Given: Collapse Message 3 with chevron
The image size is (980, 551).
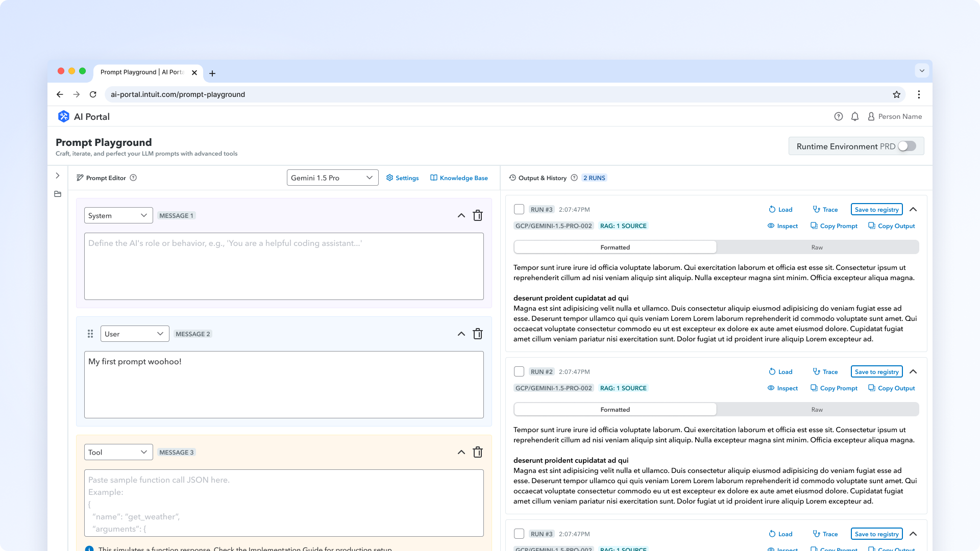Looking at the screenshot, I should click(461, 452).
